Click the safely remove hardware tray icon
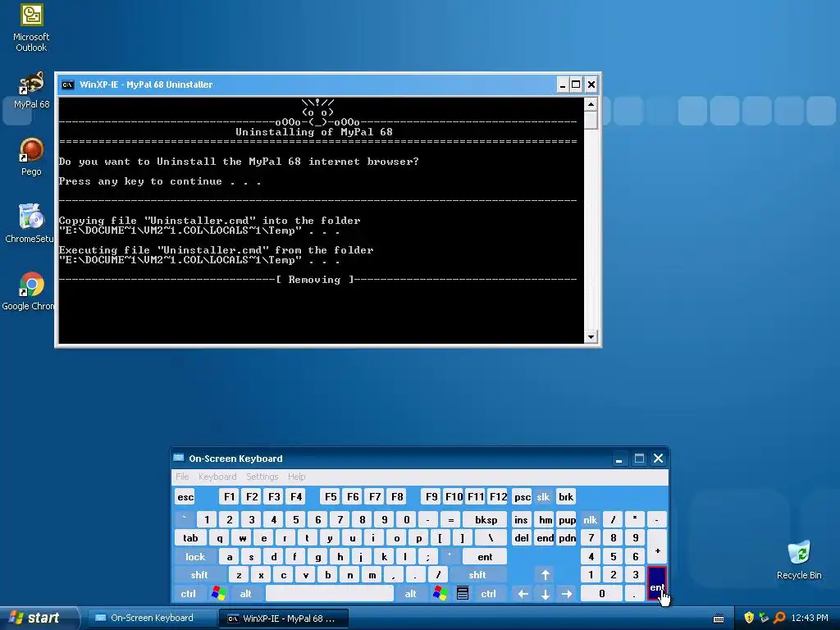This screenshot has width=840, height=630. [x=764, y=618]
